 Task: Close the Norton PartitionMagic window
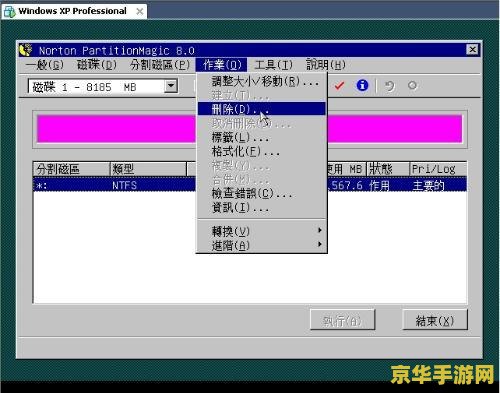coord(472,50)
